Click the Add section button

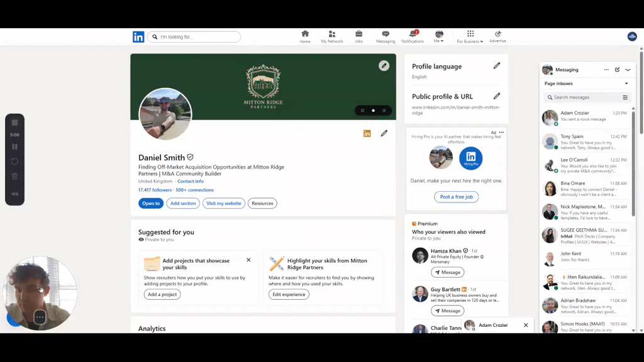[183, 203]
